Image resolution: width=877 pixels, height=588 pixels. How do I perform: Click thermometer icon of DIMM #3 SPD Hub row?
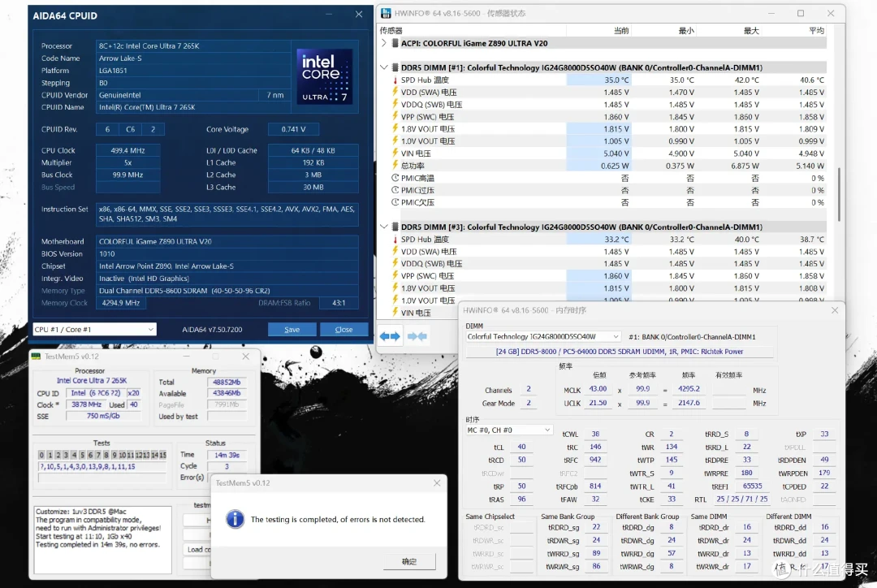tap(395, 240)
